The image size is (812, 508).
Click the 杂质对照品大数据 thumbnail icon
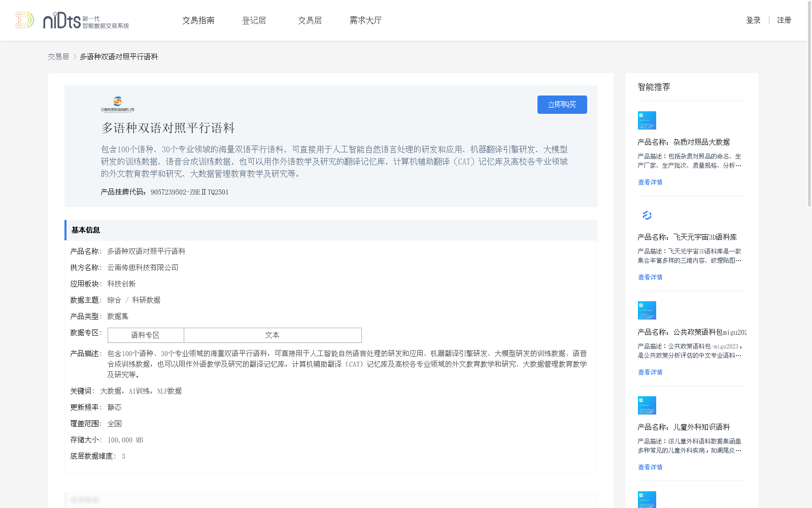click(x=647, y=120)
